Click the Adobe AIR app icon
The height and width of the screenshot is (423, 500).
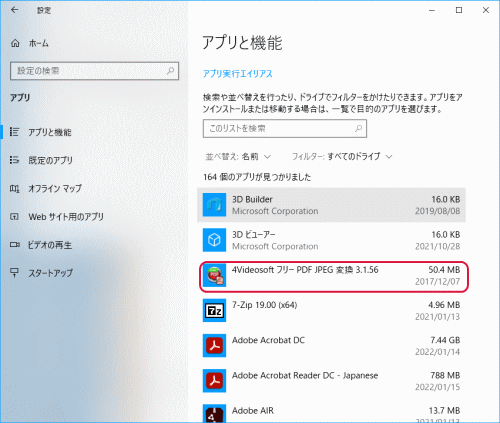pyautogui.click(x=214, y=414)
